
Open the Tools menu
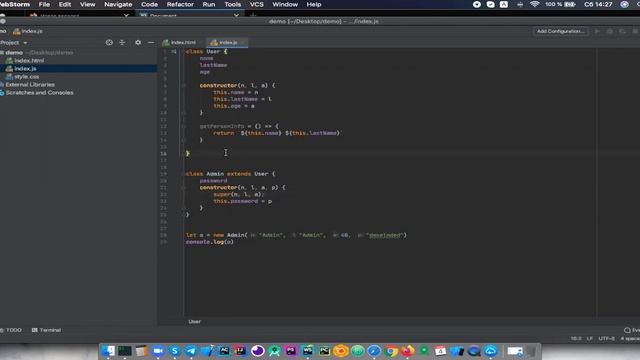coord(233,4)
